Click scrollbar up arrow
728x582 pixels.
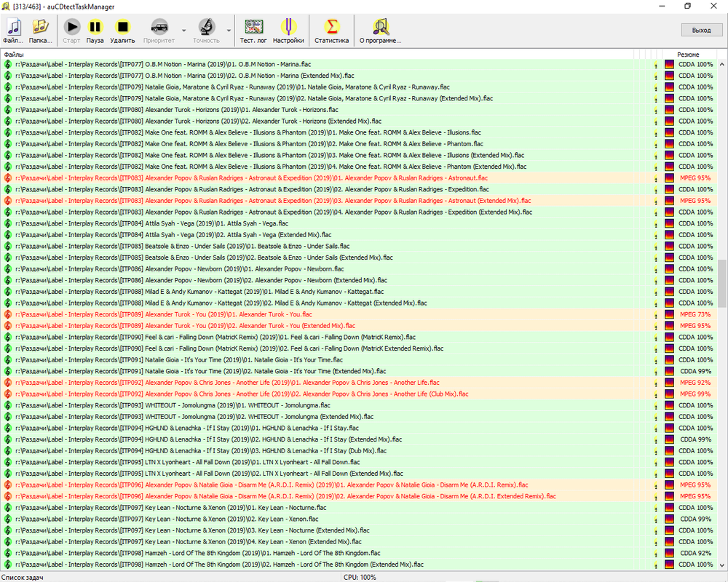(722, 65)
